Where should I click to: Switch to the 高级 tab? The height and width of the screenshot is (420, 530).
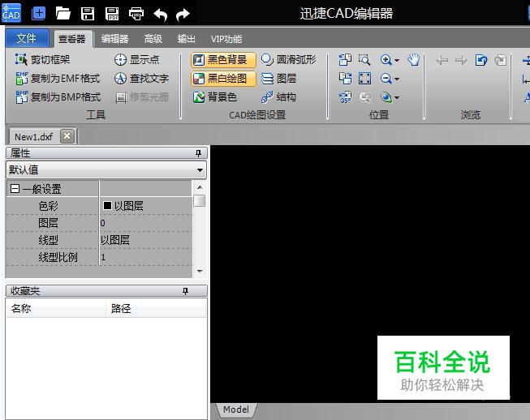[153, 39]
